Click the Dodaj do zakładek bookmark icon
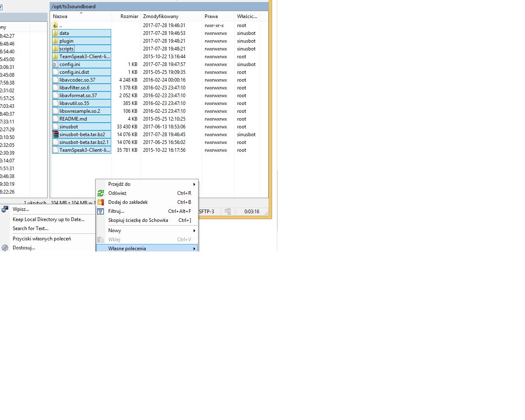The height and width of the screenshot is (420, 525). click(x=100, y=202)
